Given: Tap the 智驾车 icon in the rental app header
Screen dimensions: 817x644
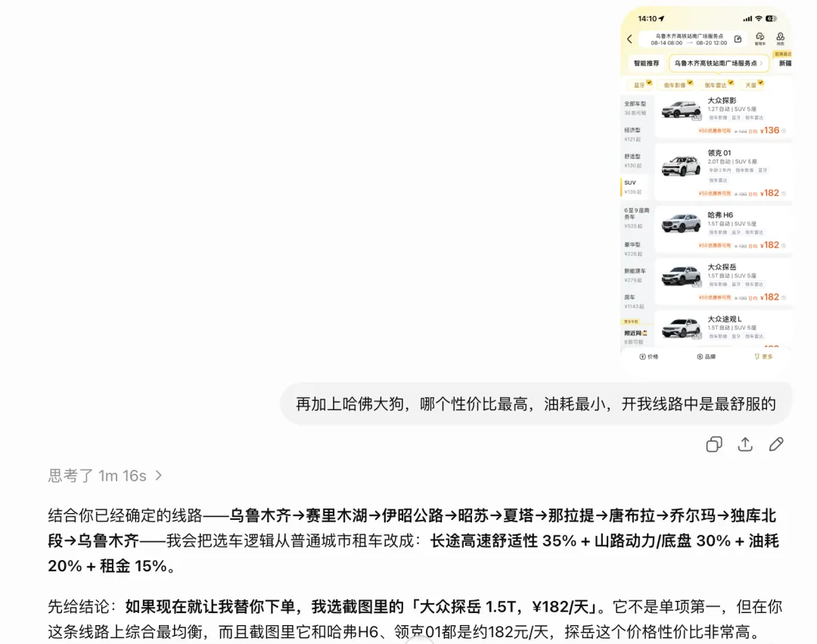Looking at the screenshot, I should 760,39.
